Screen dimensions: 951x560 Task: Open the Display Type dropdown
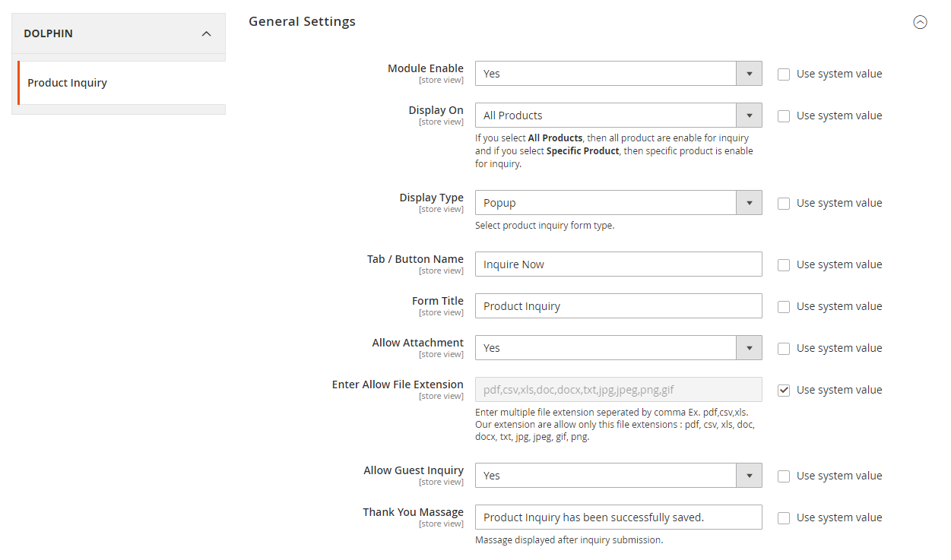(618, 203)
